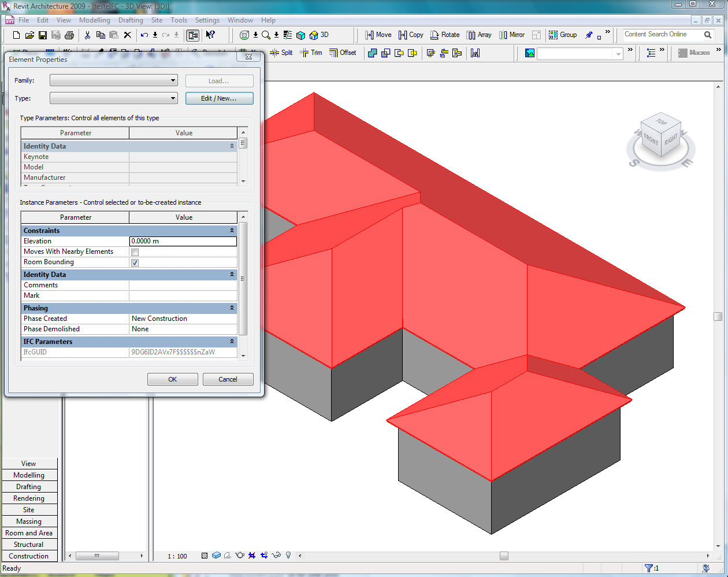
Task: Open the Drafting menu
Action: 131,20
